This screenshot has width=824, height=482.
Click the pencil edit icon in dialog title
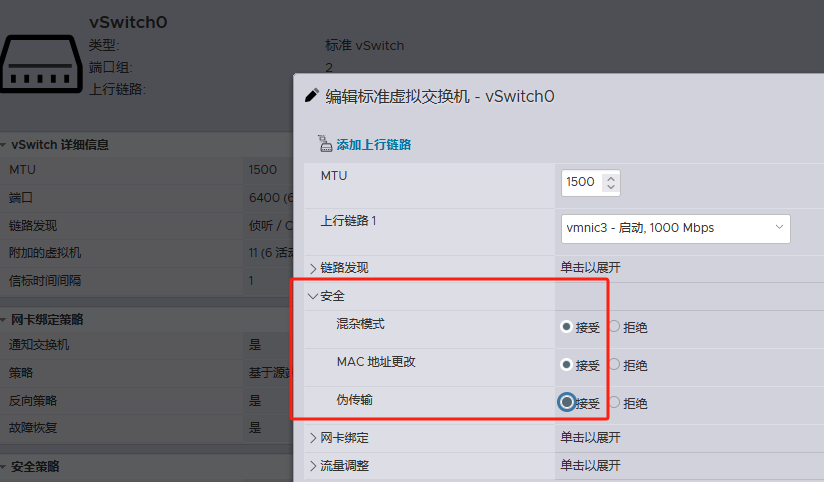312,96
